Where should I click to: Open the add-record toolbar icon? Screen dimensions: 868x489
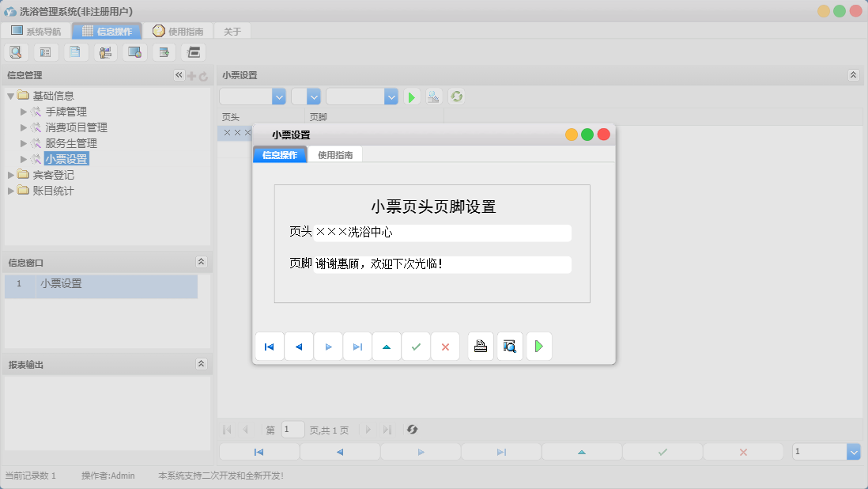pos(164,51)
